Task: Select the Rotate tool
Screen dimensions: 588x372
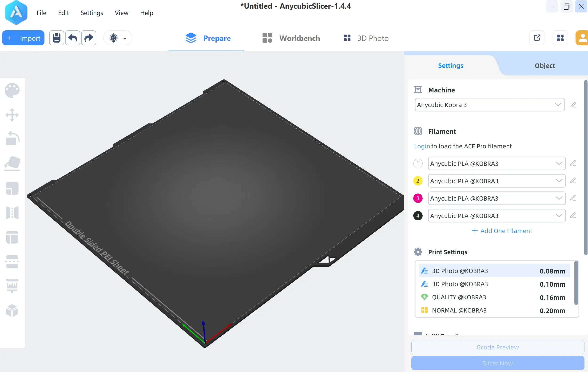Action: pos(12,139)
